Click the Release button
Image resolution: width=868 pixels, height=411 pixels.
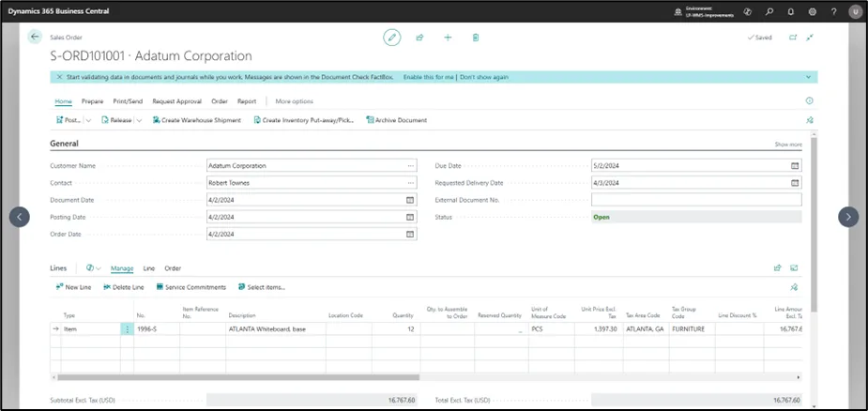tap(116, 120)
